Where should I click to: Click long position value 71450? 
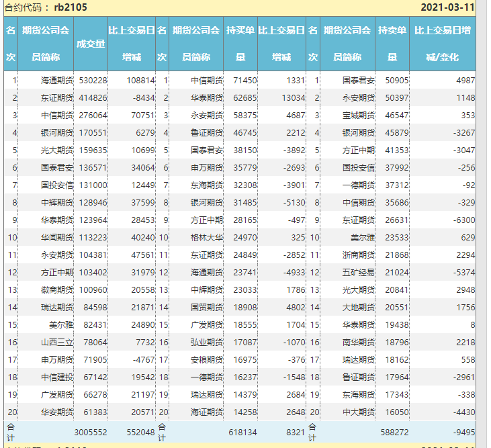pyautogui.click(x=245, y=81)
